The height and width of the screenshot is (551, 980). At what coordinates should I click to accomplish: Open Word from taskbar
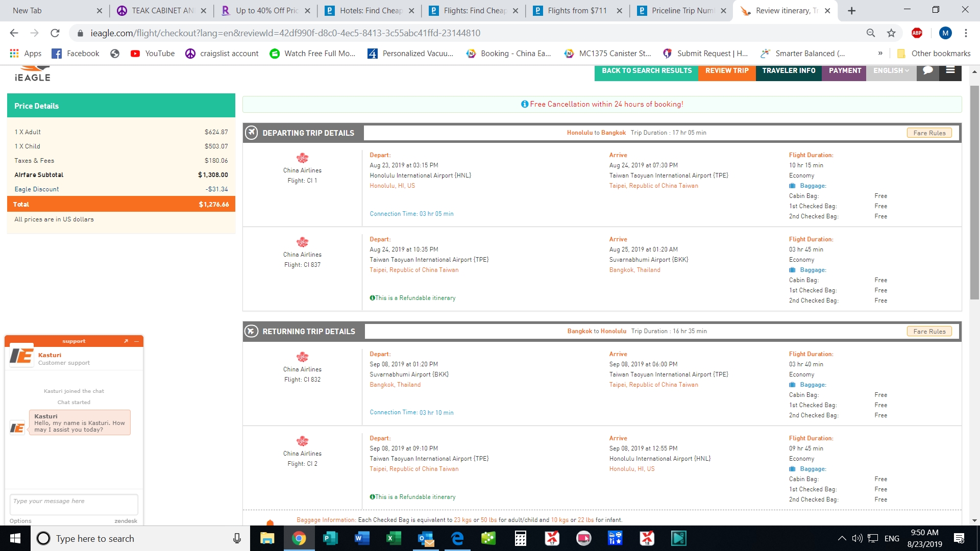coord(362,538)
